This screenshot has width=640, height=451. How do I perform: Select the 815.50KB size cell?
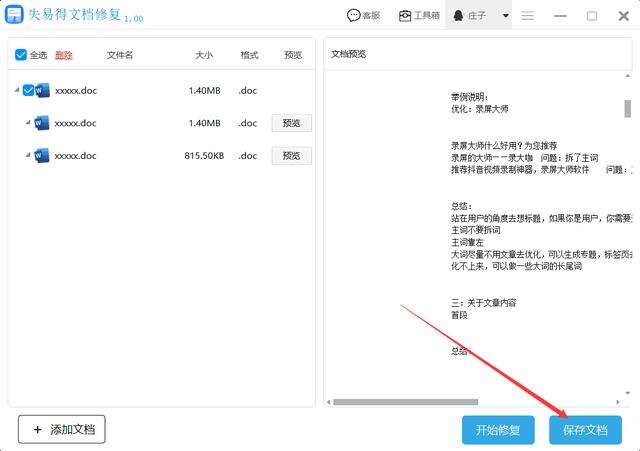(204, 156)
